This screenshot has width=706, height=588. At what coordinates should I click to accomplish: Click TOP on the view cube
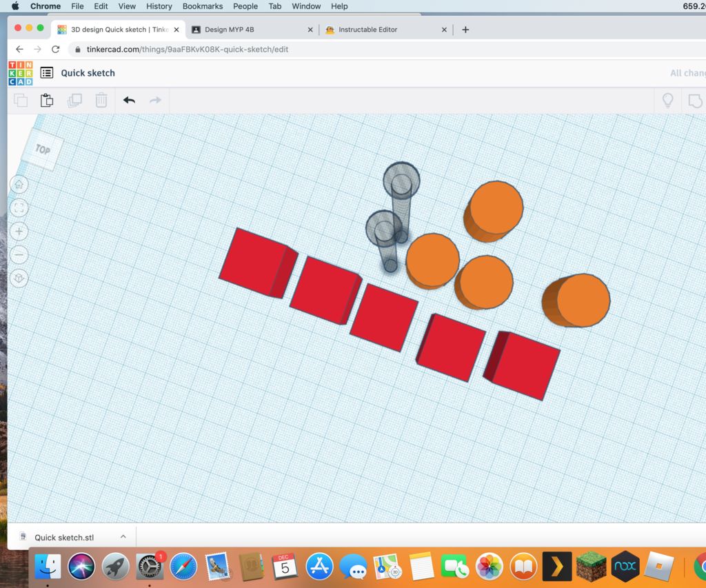click(41, 149)
